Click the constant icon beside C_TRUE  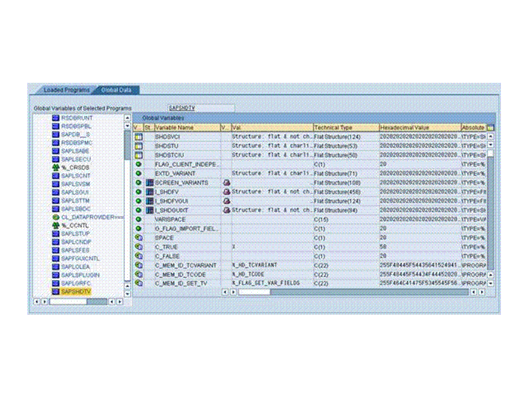138,247
